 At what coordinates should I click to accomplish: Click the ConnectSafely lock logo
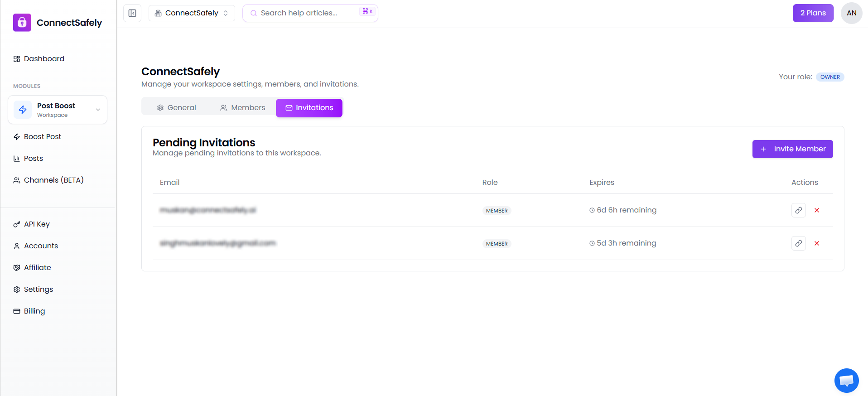click(22, 23)
